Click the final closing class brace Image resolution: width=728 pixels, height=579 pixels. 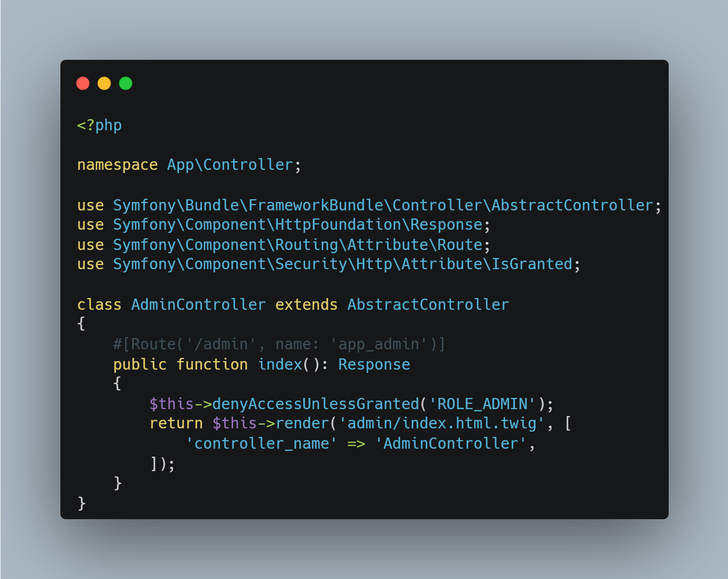coord(81,504)
